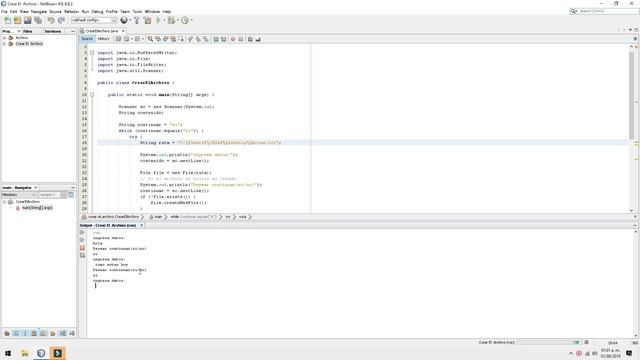The width and height of the screenshot is (640, 360).
Task: Click the volume icon in system tray
Action: pyautogui.click(x=595, y=353)
